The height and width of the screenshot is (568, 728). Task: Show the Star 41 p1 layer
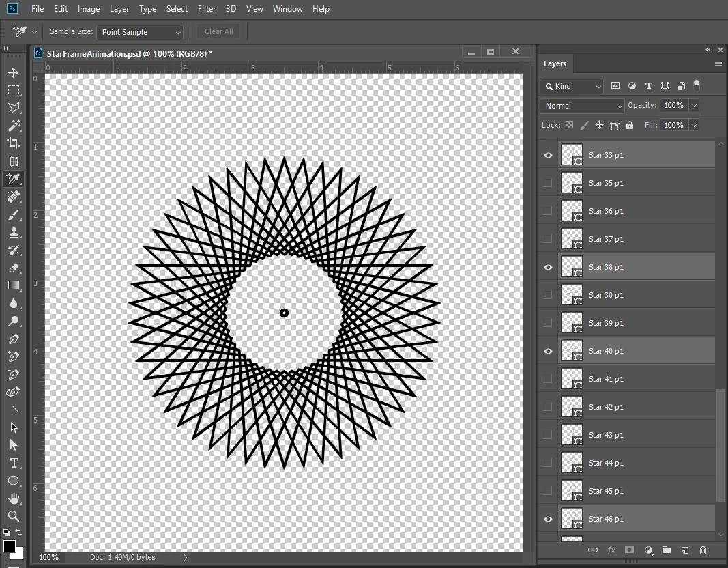[548, 379]
